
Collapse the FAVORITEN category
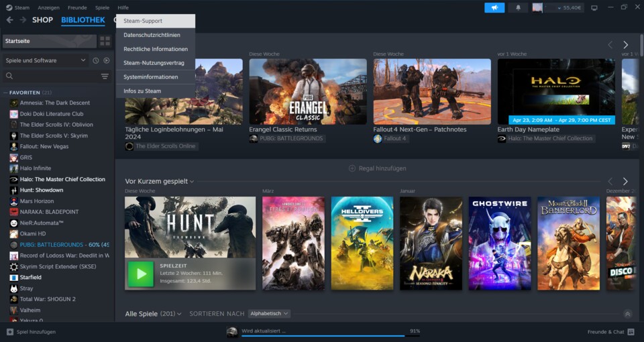pyautogui.click(x=6, y=93)
